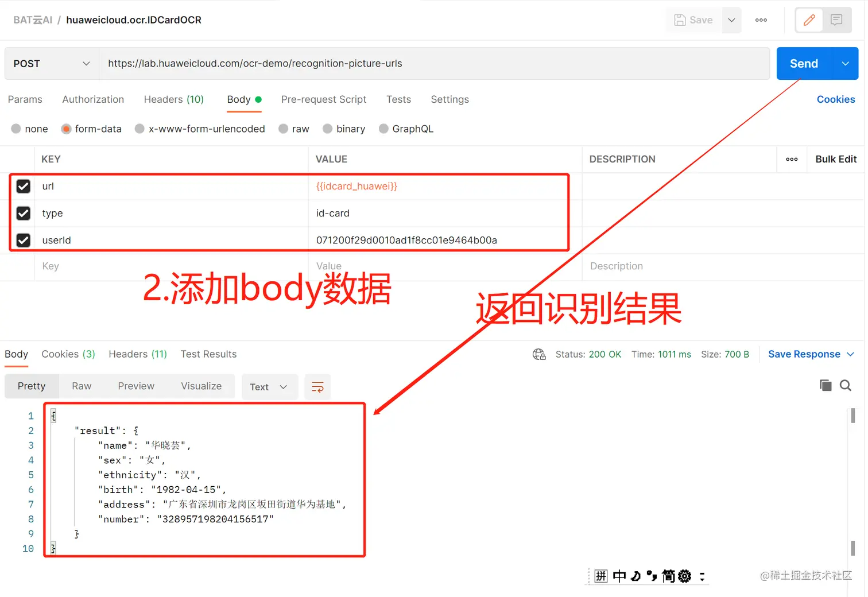Click the BAT云AI collection breadcrumb
Viewport: 868px width, 597px height.
33,20
